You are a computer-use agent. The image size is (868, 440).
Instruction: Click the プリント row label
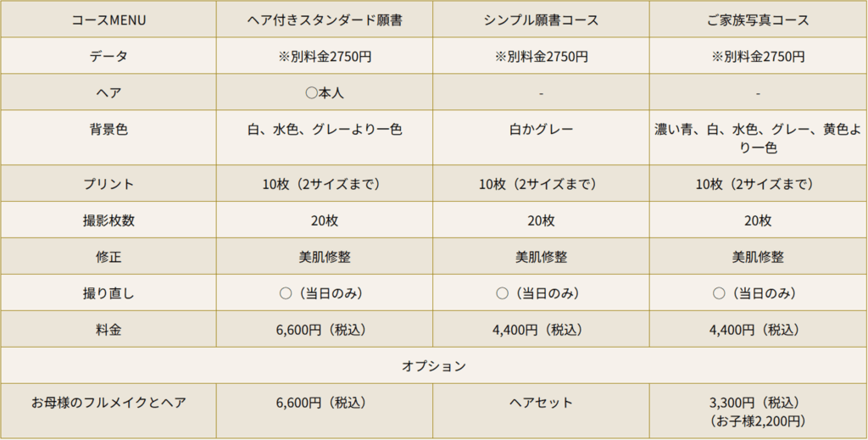[x=108, y=184]
